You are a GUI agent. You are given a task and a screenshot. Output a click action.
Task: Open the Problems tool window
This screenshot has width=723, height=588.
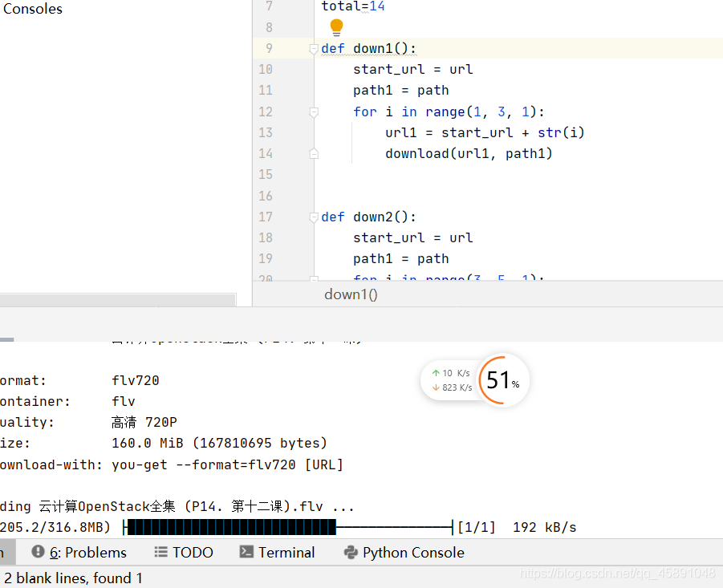pos(79,552)
